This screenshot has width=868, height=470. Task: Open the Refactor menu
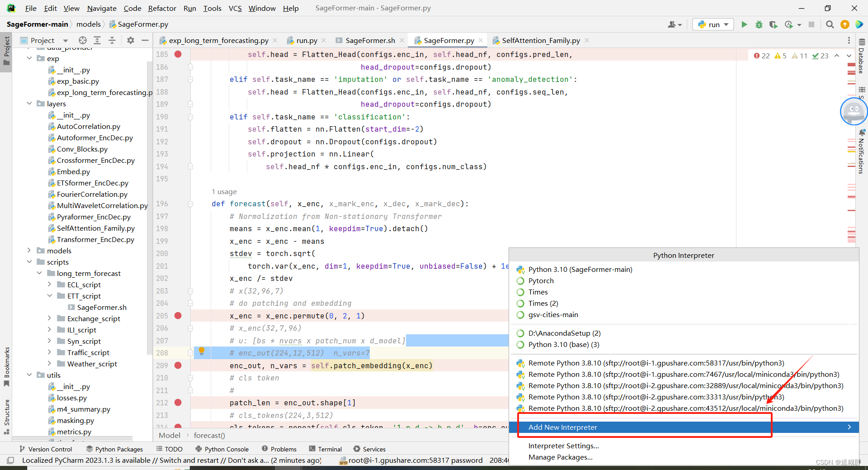pos(162,8)
